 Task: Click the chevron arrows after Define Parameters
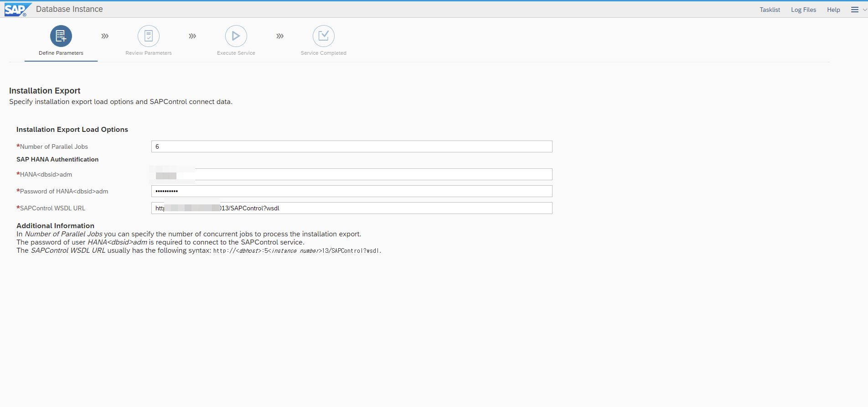click(x=105, y=36)
